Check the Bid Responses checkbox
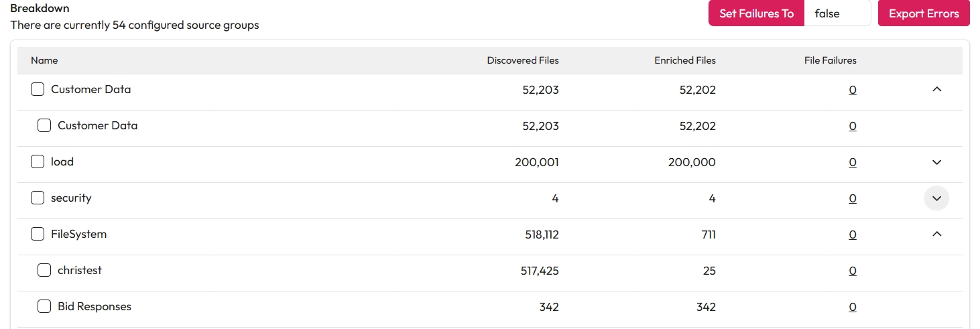 click(44, 307)
